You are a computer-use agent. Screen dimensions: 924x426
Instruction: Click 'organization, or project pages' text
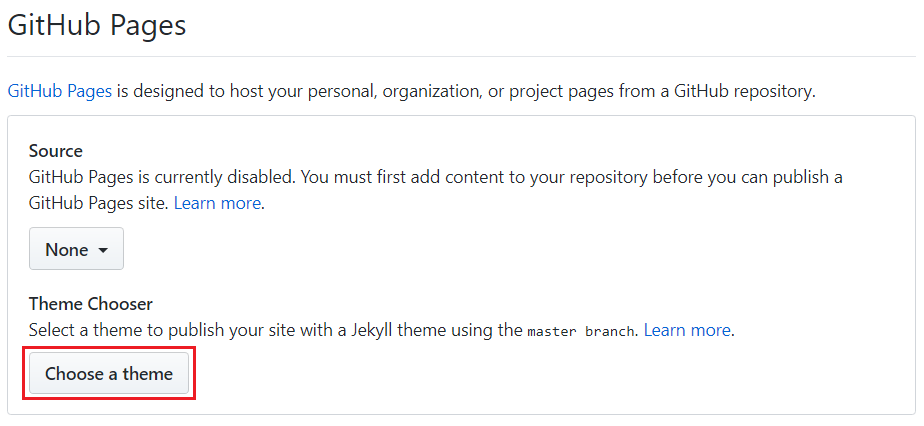click(510, 91)
